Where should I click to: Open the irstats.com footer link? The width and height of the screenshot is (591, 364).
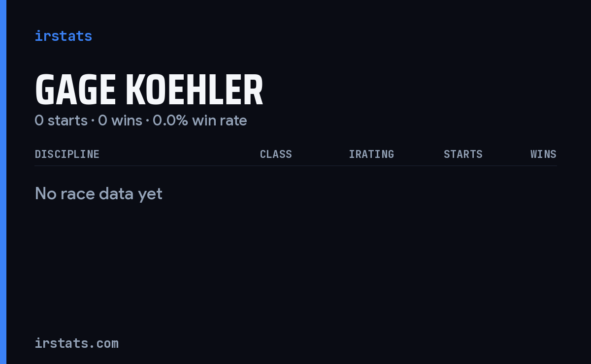coord(77,343)
